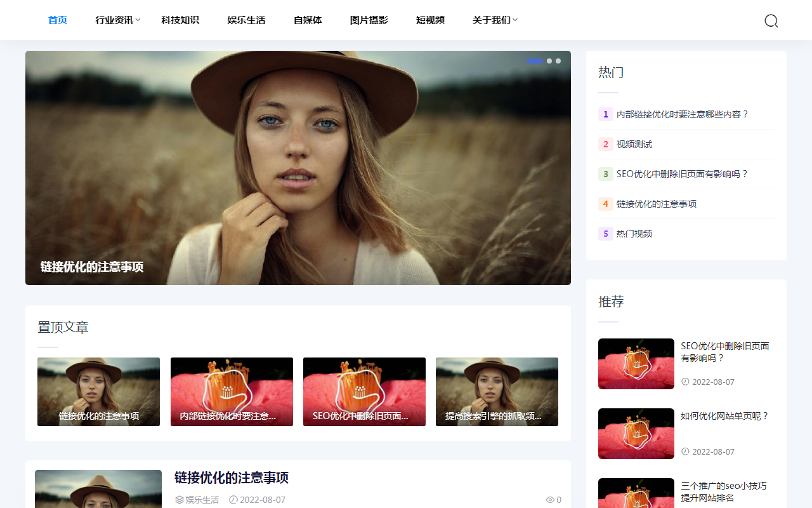Viewport: 812px width, 508px height.
Task: Expand the 关于我们 dropdown arrow
Action: pos(515,20)
